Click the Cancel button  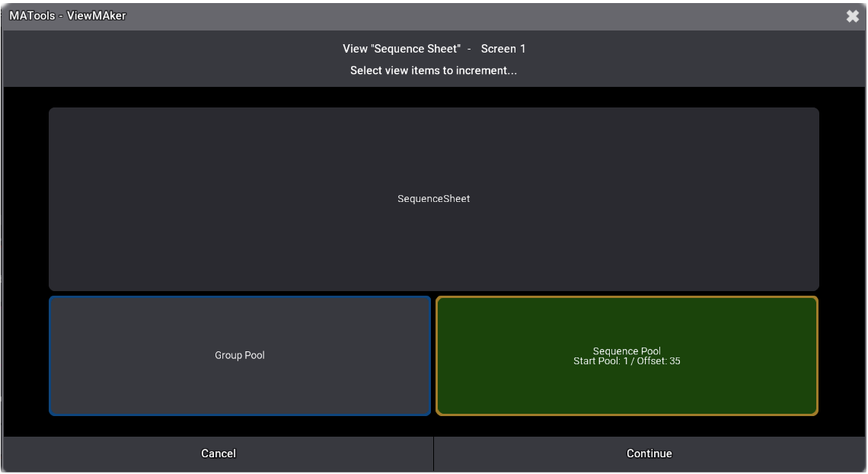point(218,453)
